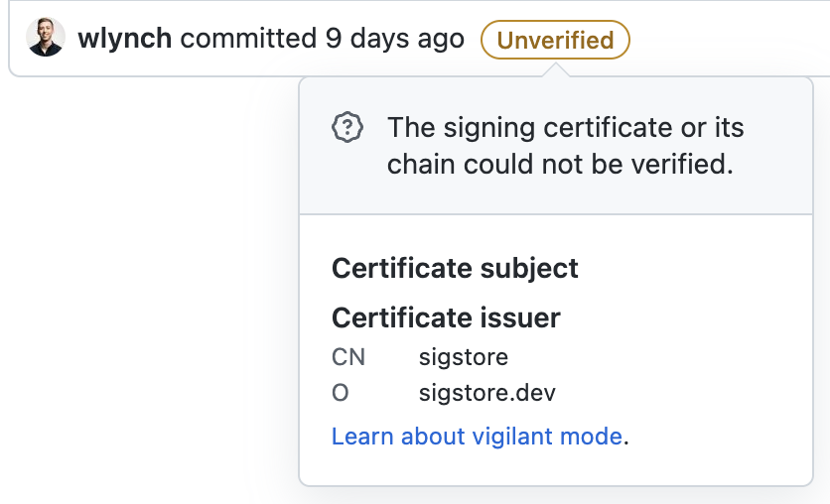830x504 pixels.
Task: Click the Certificate subject heading
Action: (x=455, y=268)
